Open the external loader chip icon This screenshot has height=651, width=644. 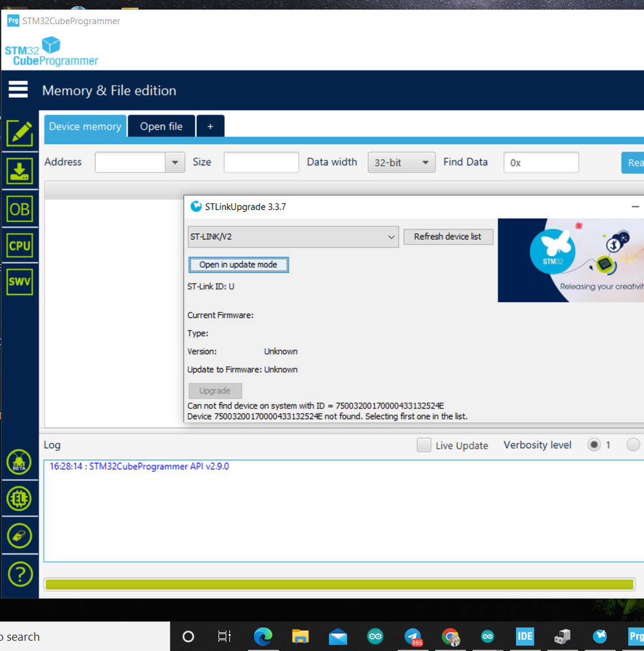coord(19,499)
